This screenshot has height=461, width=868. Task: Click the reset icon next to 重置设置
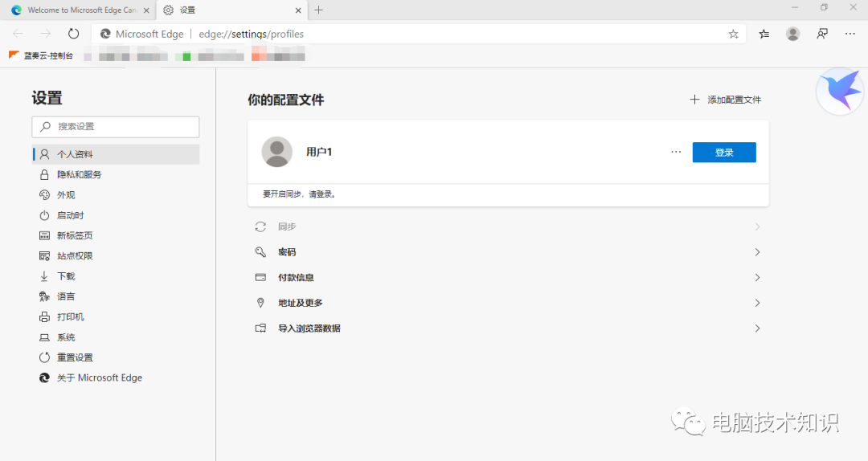44,357
